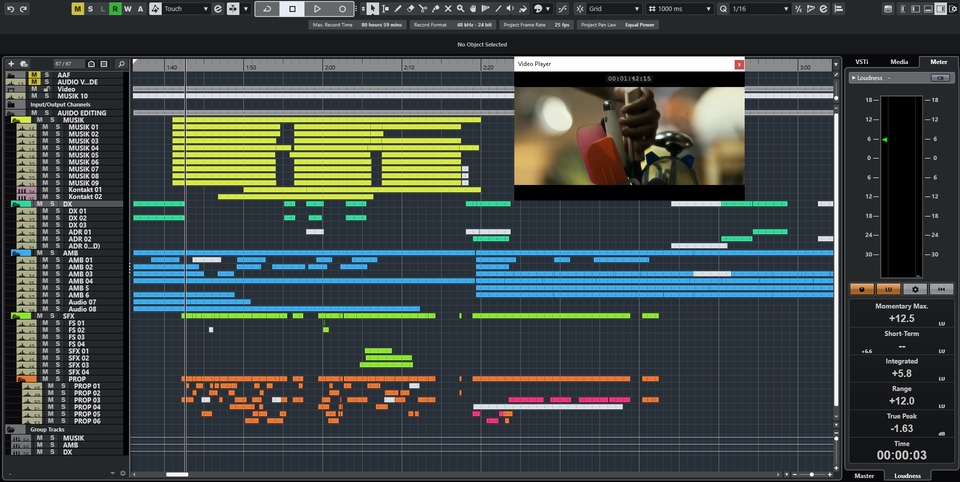Select the Line draw tool
Screen dimensions: 960x482
pyautogui.click(x=498, y=9)
